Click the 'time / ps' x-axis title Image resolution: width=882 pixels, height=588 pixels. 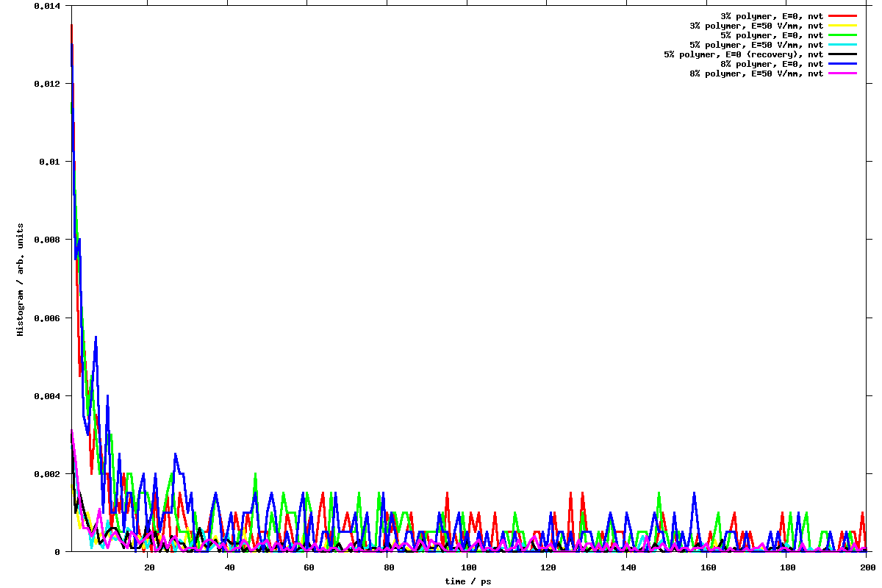(x=467, y=581)
